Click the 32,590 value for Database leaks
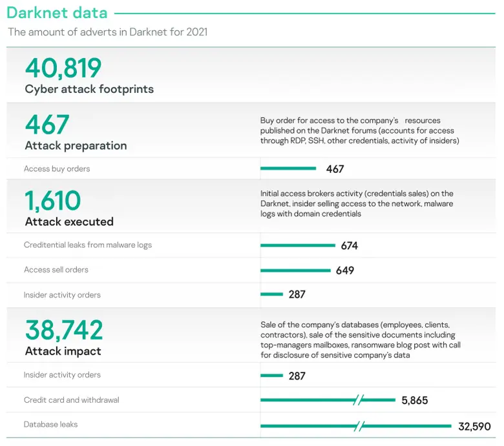 474,427
